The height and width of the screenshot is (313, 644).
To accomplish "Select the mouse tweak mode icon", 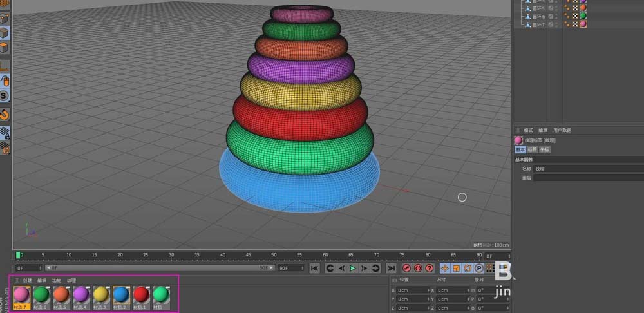I will [x=4, y=80].
